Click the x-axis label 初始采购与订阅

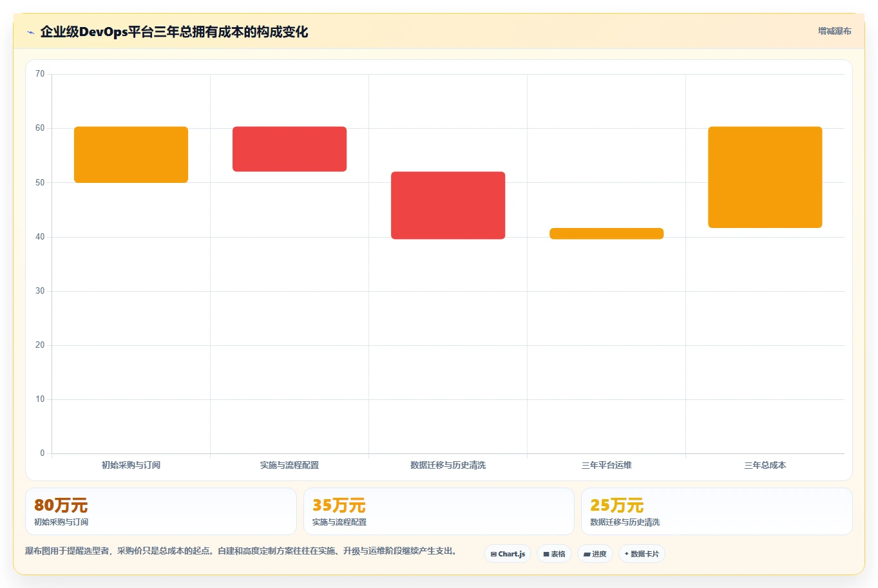pos(131,465)
